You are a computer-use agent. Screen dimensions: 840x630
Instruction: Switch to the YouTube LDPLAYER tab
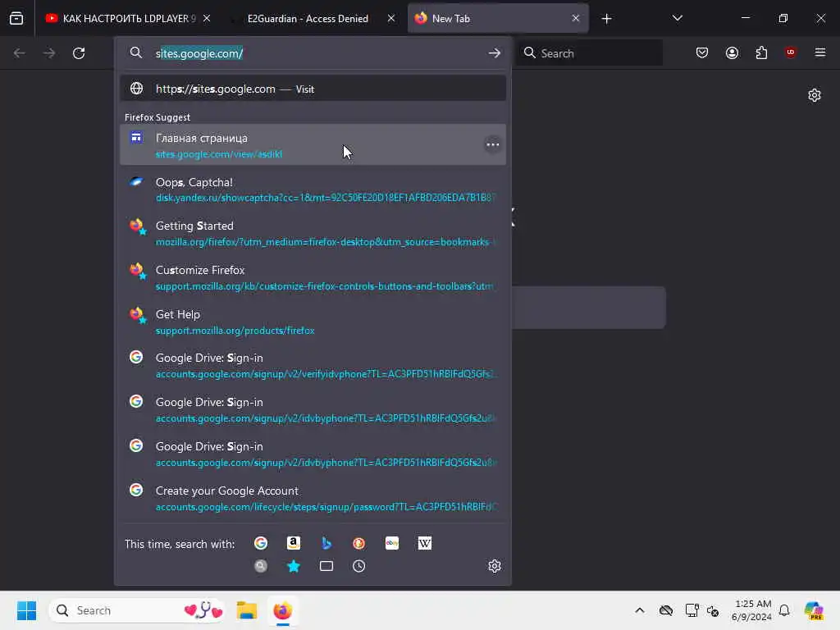pos(127,19)
